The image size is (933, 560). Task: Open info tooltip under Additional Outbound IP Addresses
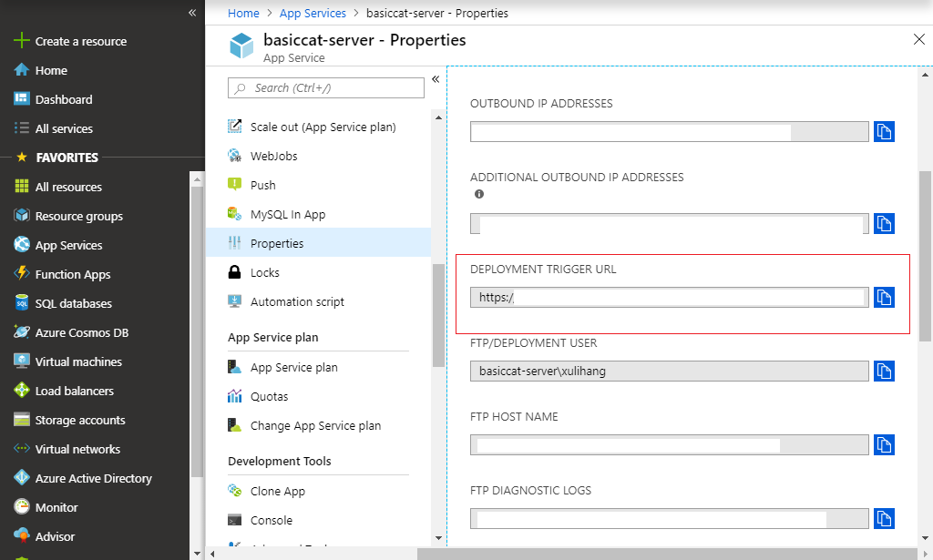[478, 194]
